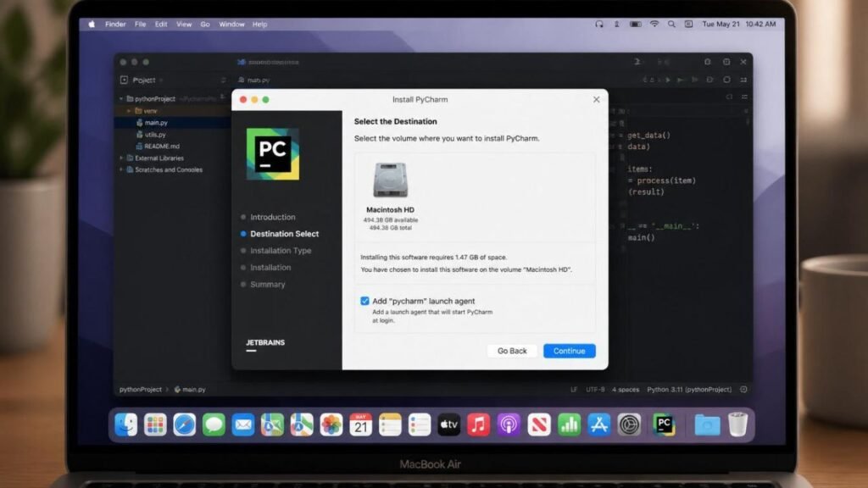The width and height of the screenshot is (868, 488).
Task: Click Continue in the Install PyCharm dialog
Action: coord(569,351)
